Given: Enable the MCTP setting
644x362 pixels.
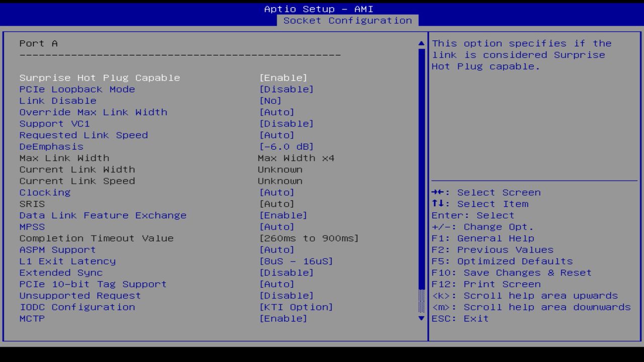Looking at the screenshot, I should [x=32, y=318].
